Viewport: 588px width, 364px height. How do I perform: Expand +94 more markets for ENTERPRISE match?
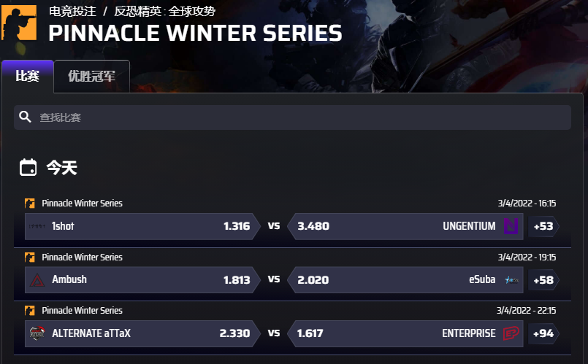click(x=543, y=333)
